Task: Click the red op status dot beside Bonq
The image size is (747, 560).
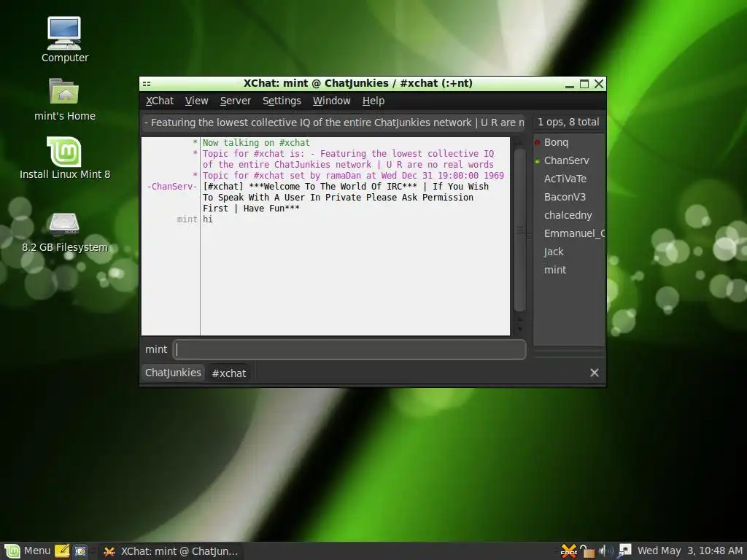Action: (x=538, y=143)
